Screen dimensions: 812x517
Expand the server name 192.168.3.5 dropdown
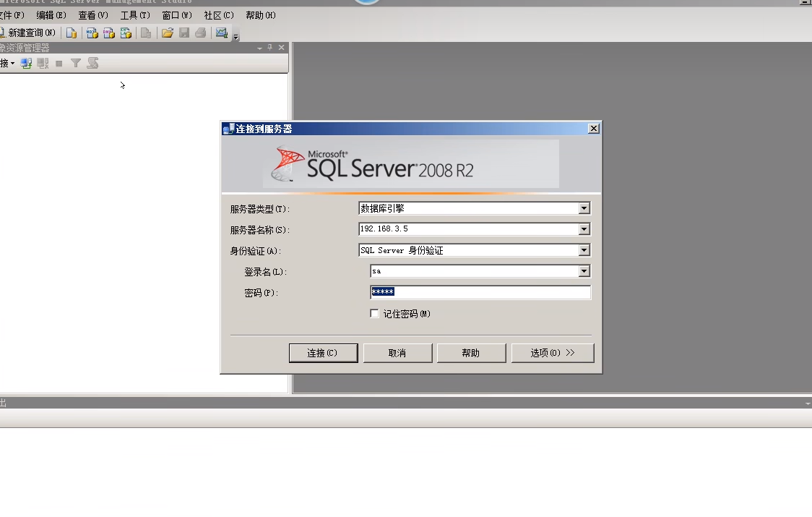point(584,229)
